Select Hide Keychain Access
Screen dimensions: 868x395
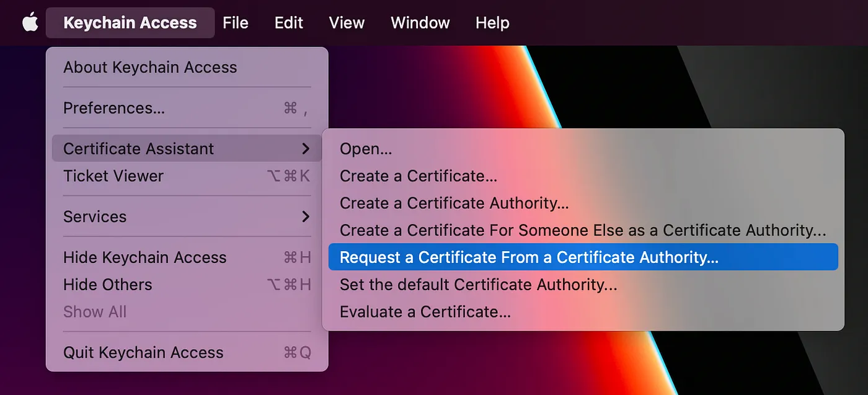187,257
